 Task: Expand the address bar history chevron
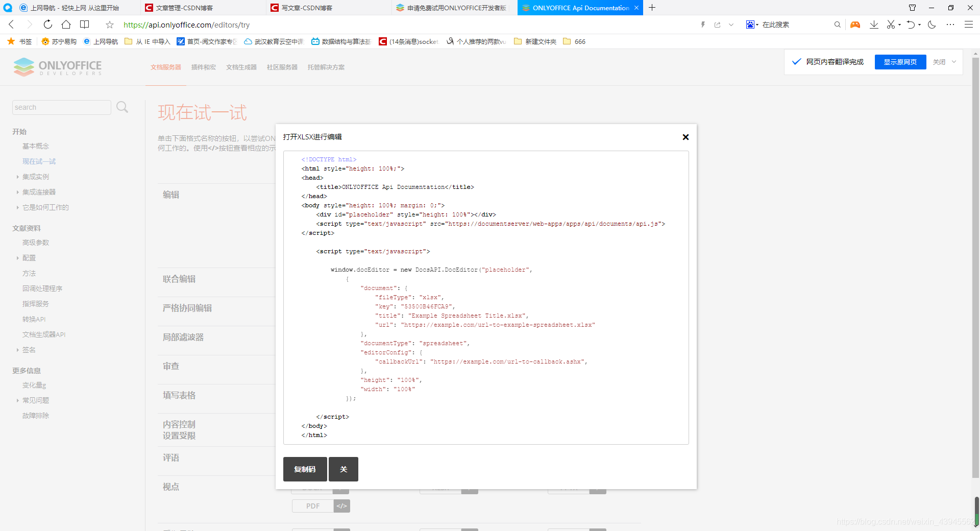point(731,25)
